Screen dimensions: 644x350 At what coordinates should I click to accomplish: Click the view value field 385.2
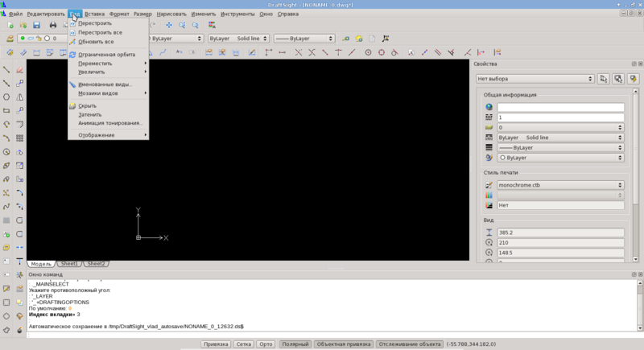pos(560,233)
